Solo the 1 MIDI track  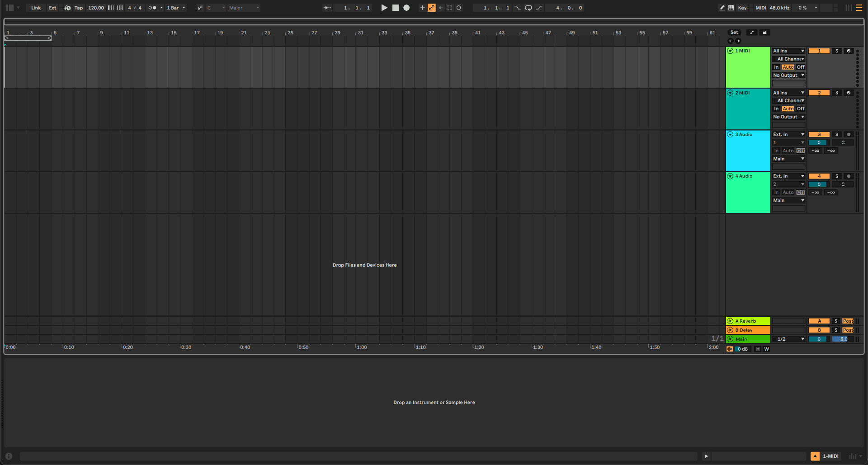click(x=837, y=51)
